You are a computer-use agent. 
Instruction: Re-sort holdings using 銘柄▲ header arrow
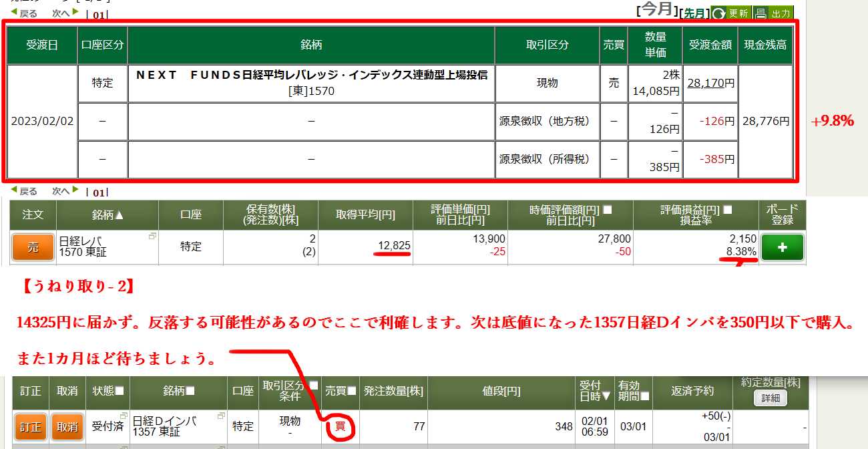[x=119, y=214]
